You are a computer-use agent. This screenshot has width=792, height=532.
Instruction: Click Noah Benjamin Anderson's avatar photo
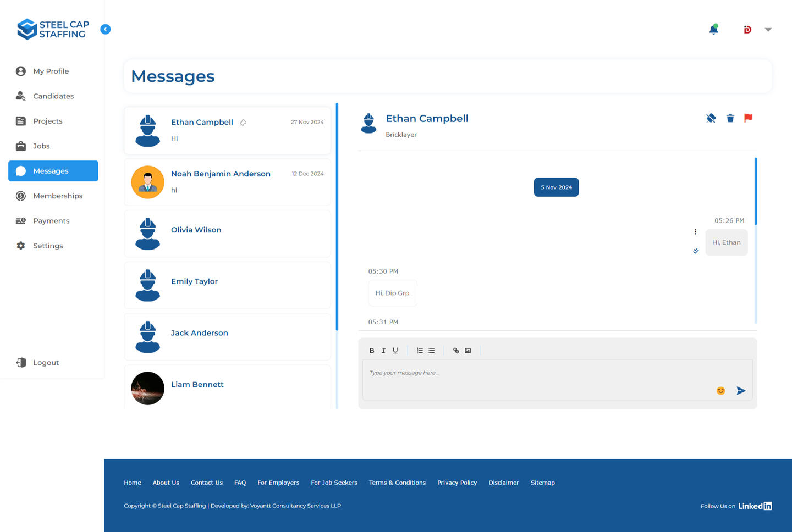pyautogui.click(x=147, y=182)
